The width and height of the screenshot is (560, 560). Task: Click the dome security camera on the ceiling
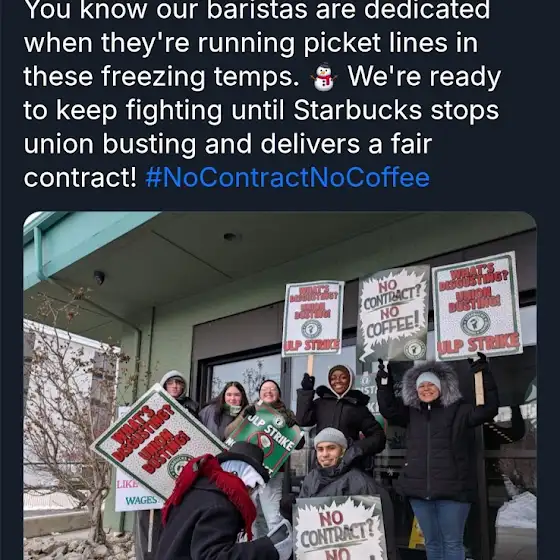click(99, 277)
